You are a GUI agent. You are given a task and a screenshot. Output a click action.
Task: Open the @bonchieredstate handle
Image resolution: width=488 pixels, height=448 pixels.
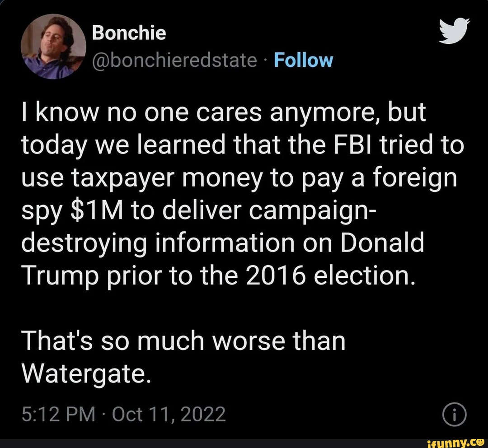coord(174,60)
